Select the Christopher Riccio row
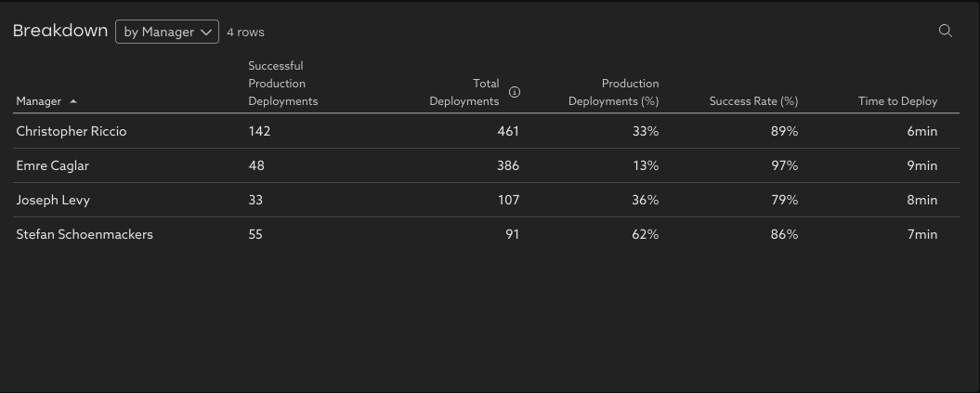This screenshot has height=393, width=980. coord(72,131)
